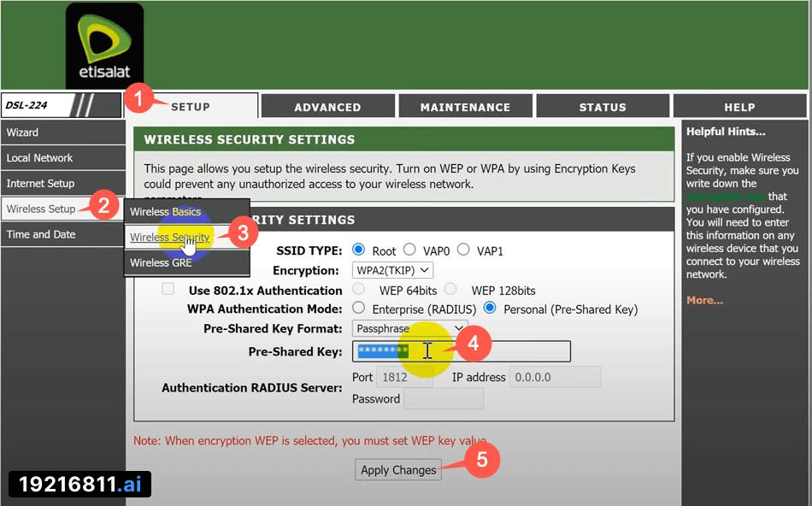812x506 pixels.
Task: Enable the Use 802.1x Authentication checkbox
Action: tap(169, 291)
